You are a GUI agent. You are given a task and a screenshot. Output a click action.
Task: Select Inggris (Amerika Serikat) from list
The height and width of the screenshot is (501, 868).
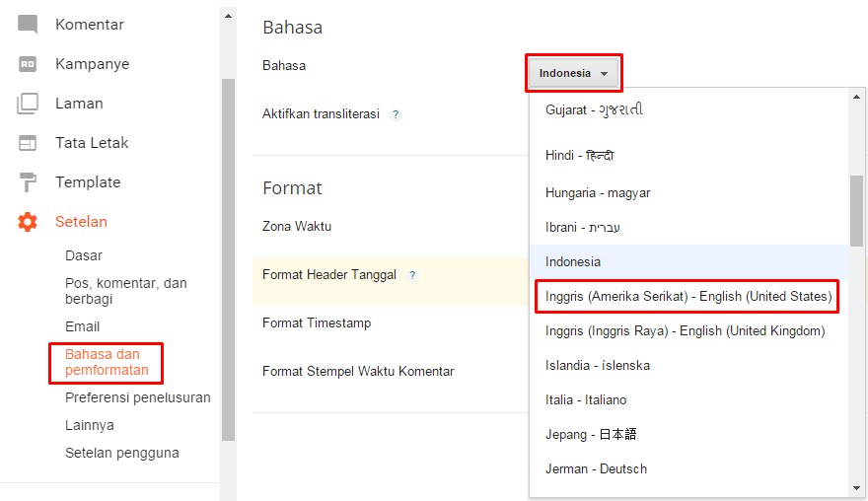pyautogui.click(x=687, y=296)
